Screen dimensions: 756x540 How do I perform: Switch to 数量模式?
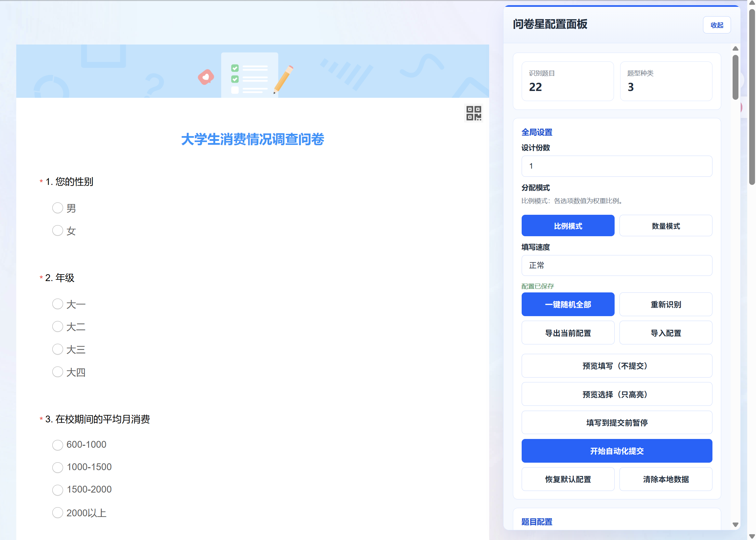665,226
